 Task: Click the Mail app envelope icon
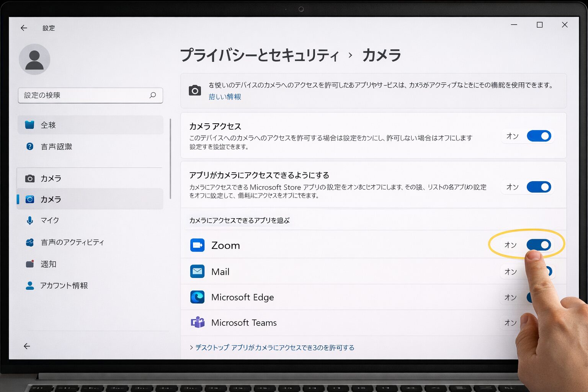(x=197, y=271)
